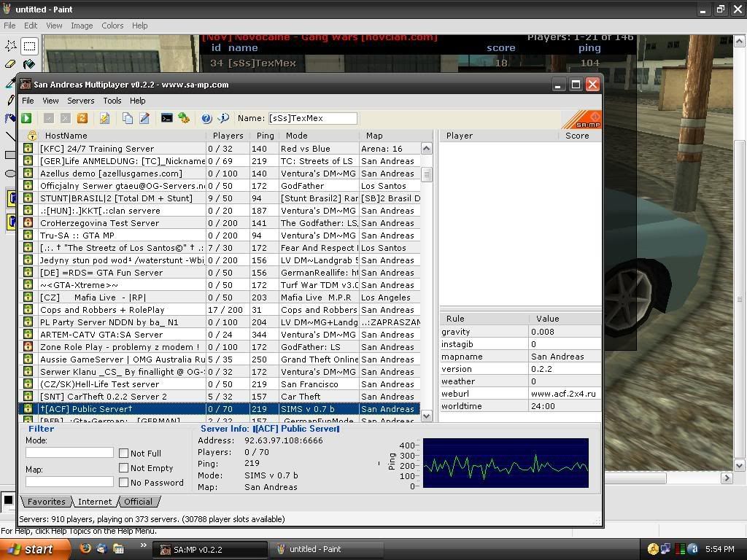
Task: Click the weburl value www.acf.2x4.ru
Action: click(563, 394)
